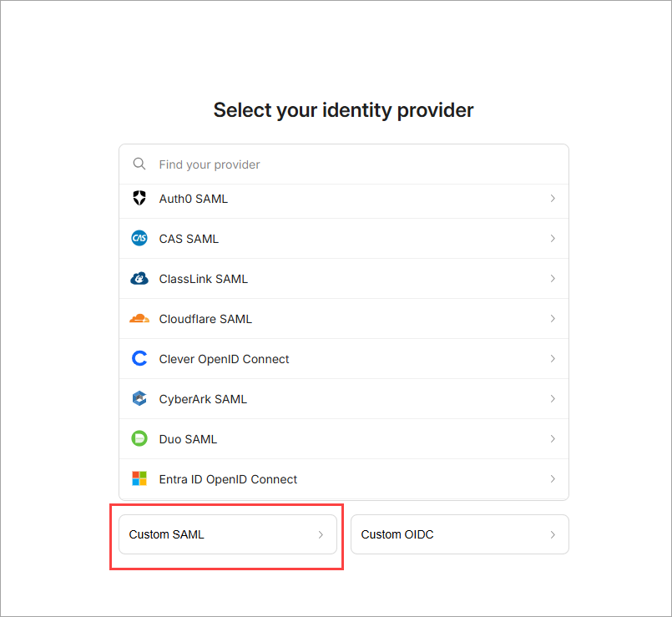Viewport: 672px width, 617px height.
Task: Focus the Find your provider field
Action: coord(344,164)
